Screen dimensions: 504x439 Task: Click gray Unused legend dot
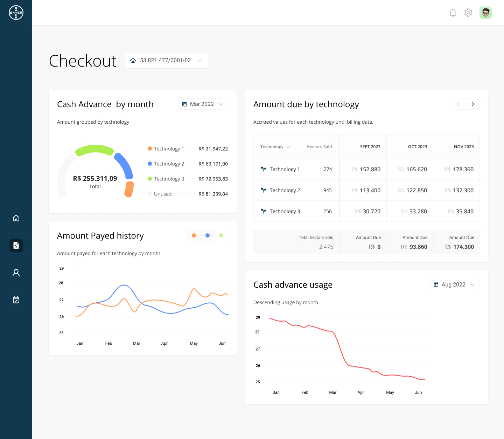click(x=150, y=194)
